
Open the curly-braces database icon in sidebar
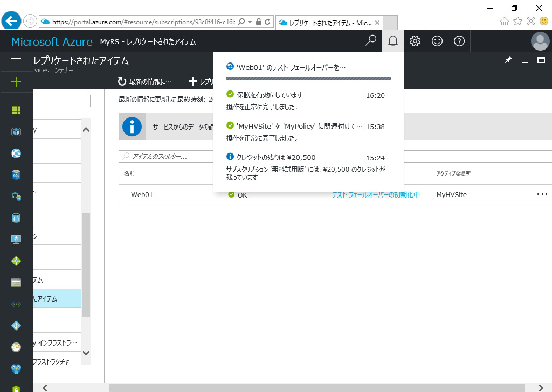point(16,218)
